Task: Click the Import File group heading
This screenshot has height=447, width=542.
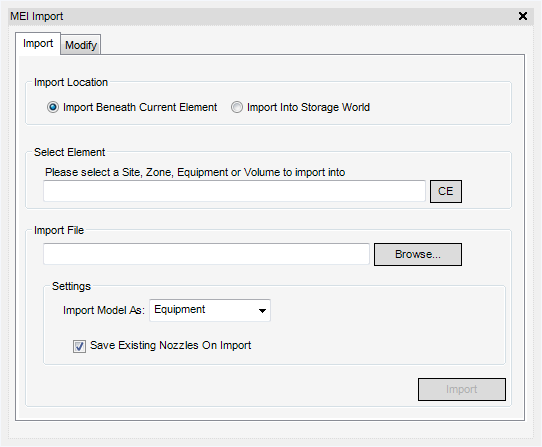Action: pos(59,230)
